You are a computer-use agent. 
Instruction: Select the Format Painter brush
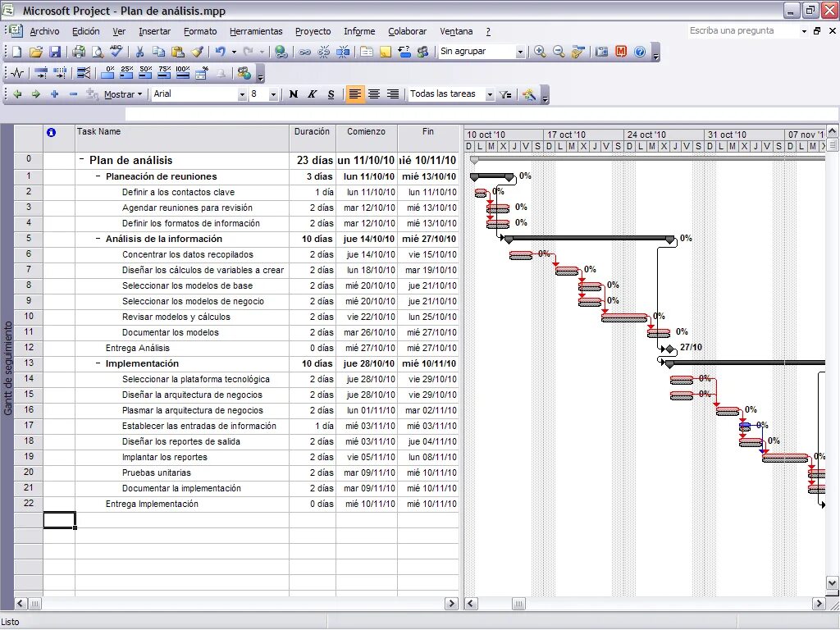coord(197,52)
